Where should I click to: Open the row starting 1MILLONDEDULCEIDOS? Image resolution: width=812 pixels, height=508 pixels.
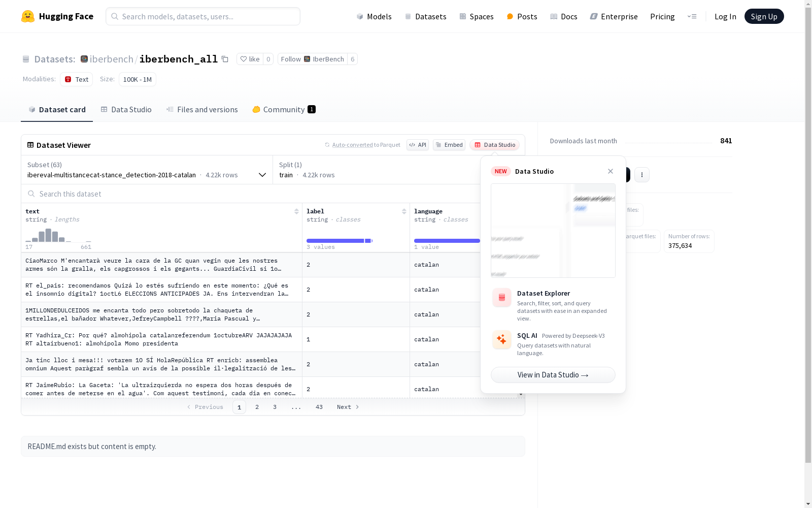[251, 314]
